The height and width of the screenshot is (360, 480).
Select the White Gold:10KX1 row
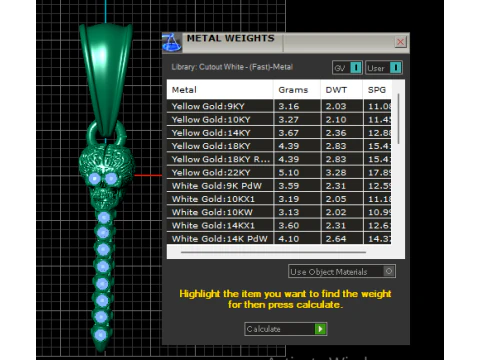tap(279, 199)
